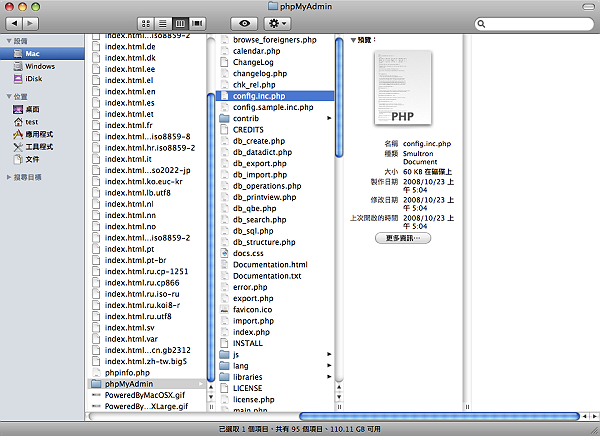Screen dimensions: 600x436
Task: Switch to icon view
Action: (146, 24)
